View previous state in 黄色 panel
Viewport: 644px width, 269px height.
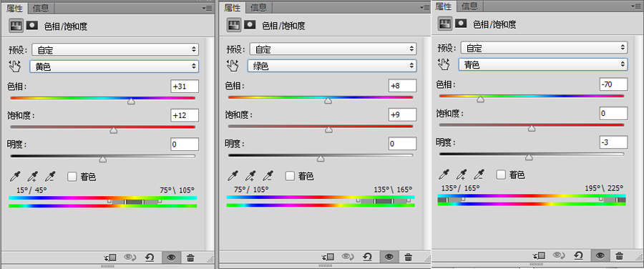[x=130, y=258]
